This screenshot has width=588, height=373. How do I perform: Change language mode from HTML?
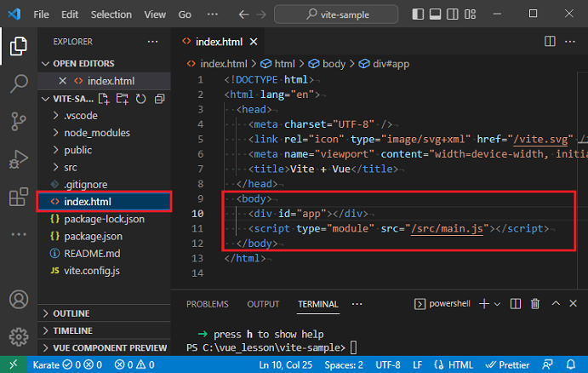(x=460, y=364)
